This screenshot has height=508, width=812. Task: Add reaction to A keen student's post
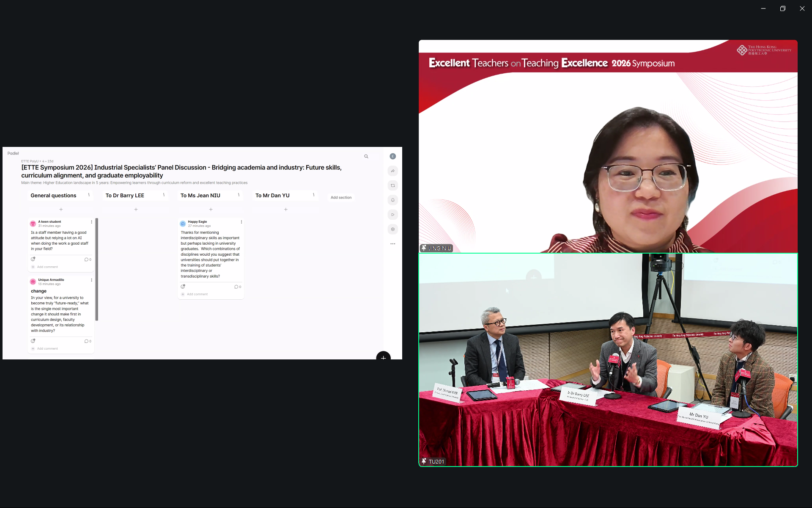coord(33,259)
